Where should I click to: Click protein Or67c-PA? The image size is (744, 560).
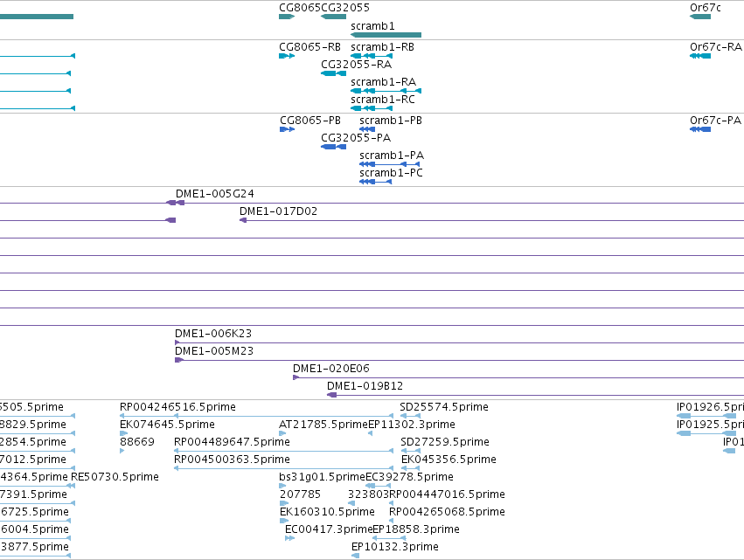[715, 121]
